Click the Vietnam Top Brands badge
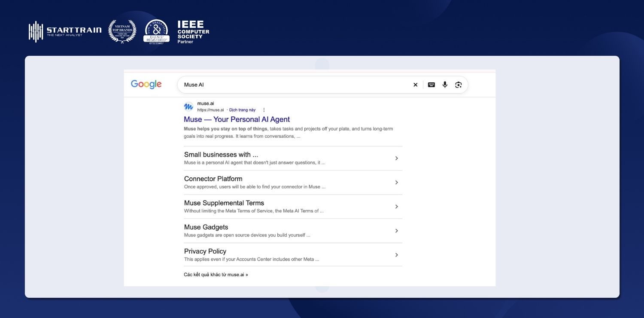This screenshot has height=318, width=644. tap(122, 31)
